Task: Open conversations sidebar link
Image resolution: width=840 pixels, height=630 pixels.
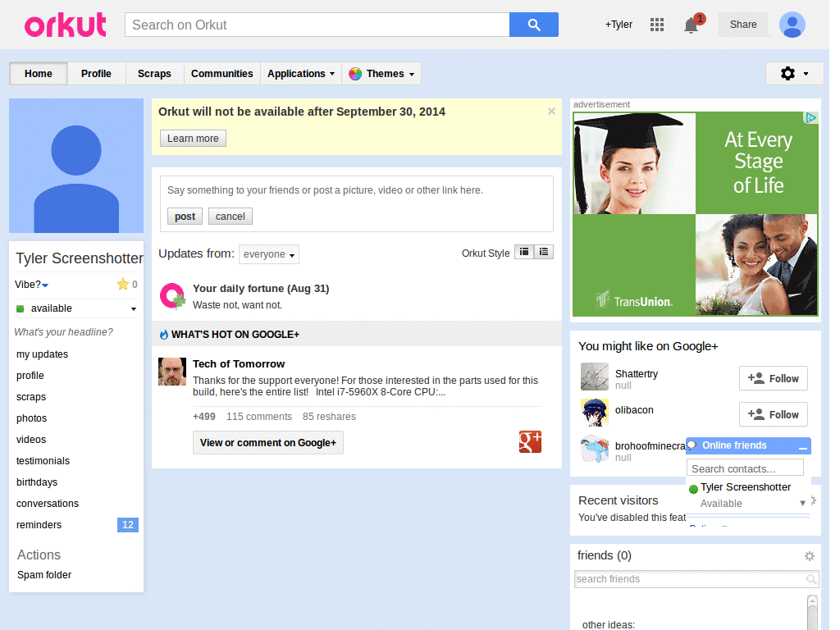Action: tap(48, 504)
